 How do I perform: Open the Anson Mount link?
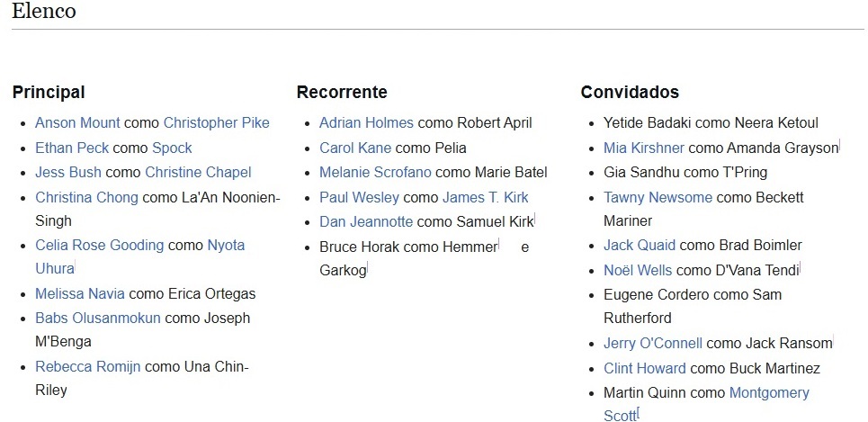pos(77,123)
